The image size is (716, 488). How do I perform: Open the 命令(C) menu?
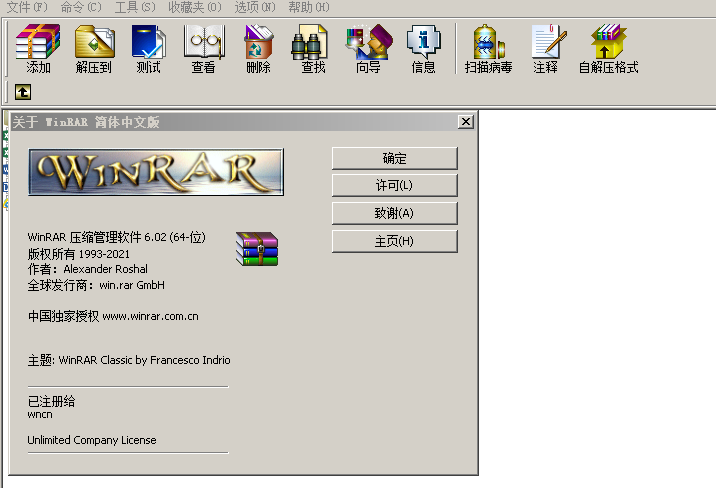coord(81,7)
